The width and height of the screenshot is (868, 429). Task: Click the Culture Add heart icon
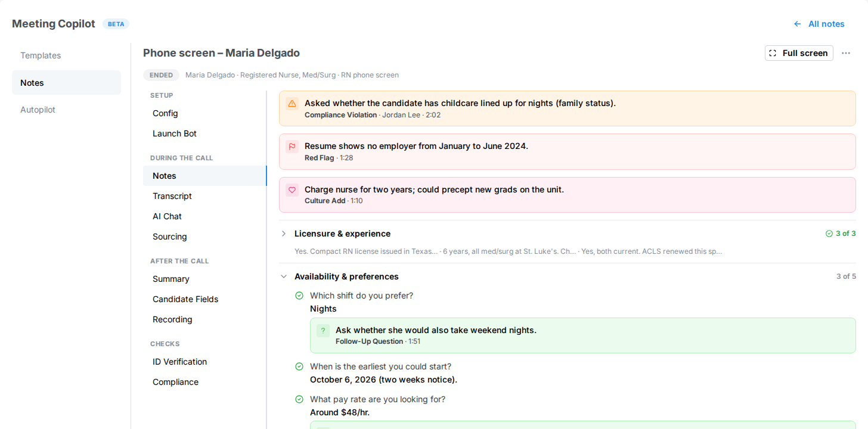pyautogui.click(x=292, y=190)
